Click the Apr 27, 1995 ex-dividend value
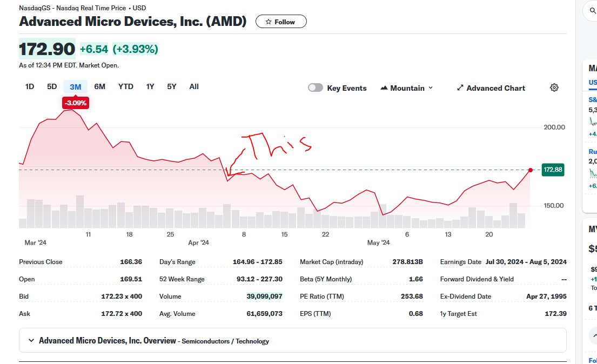This screenshot has width=597, height=364. 546,296
